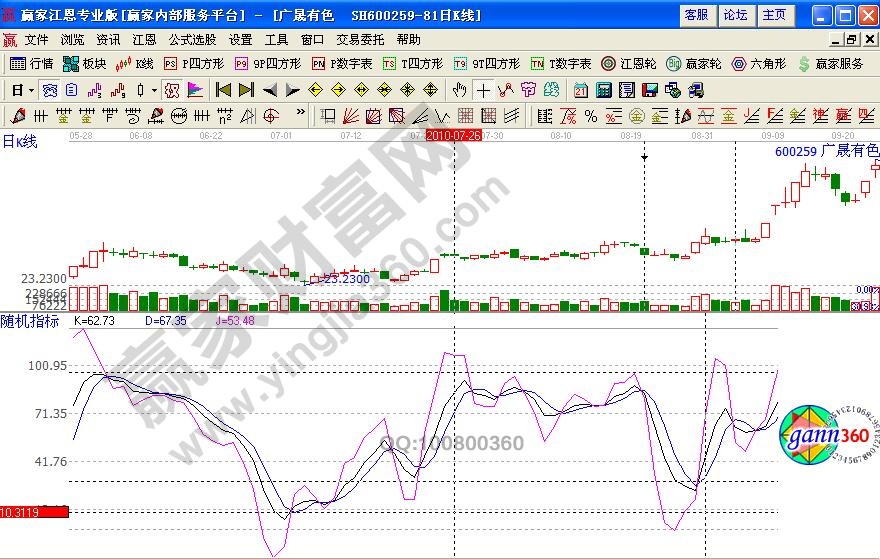The height and width of the screenshot is (559, 880).
Task: Open the P四方形 square chart
Action: (x=190, y=64)
